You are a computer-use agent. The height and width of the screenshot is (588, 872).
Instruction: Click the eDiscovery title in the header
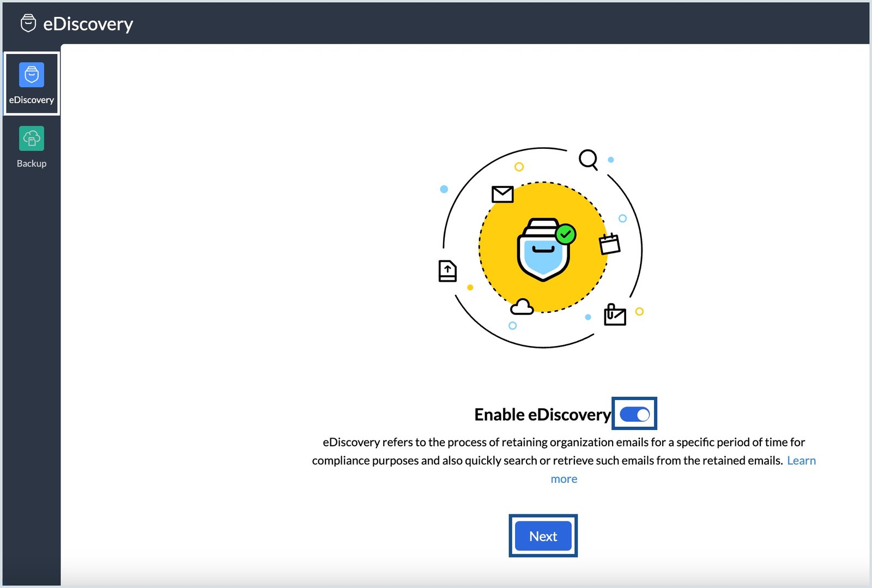click(x=88, y=23)
